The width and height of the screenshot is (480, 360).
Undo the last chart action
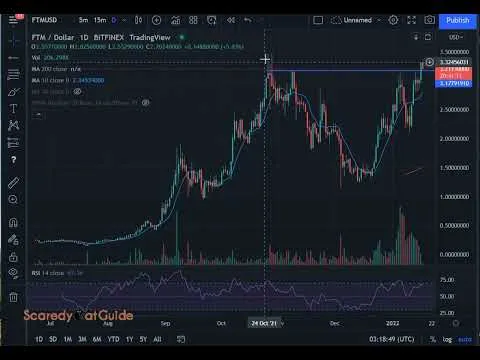tap(248, 20)
